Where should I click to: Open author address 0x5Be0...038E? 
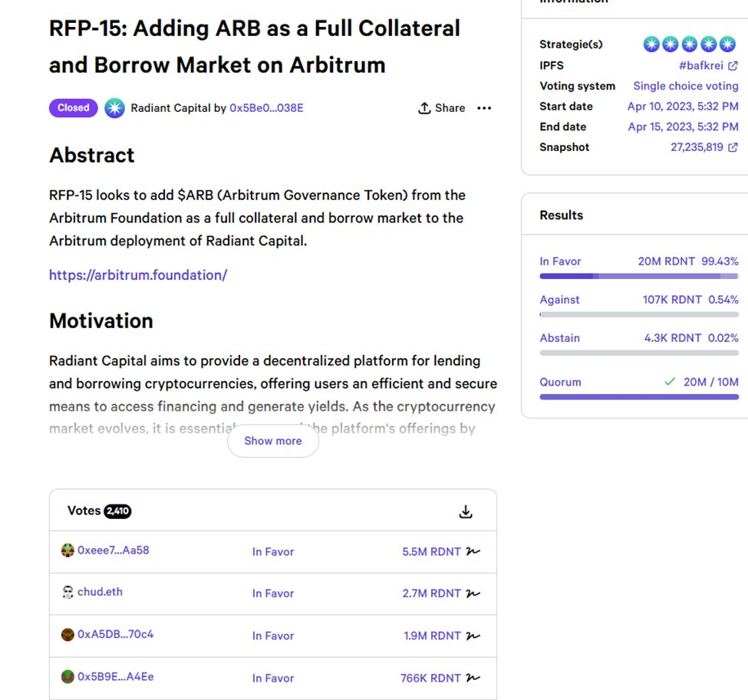[266, 108]
